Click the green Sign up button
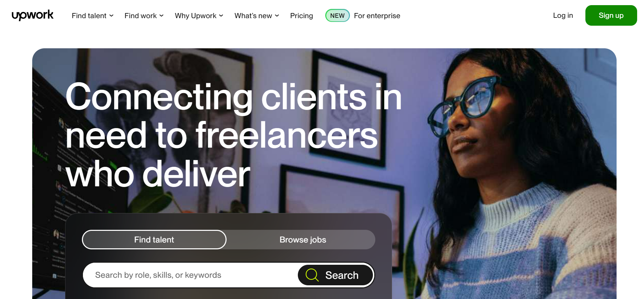This screenshot has width=644, height=299. [x=611, y=15]
